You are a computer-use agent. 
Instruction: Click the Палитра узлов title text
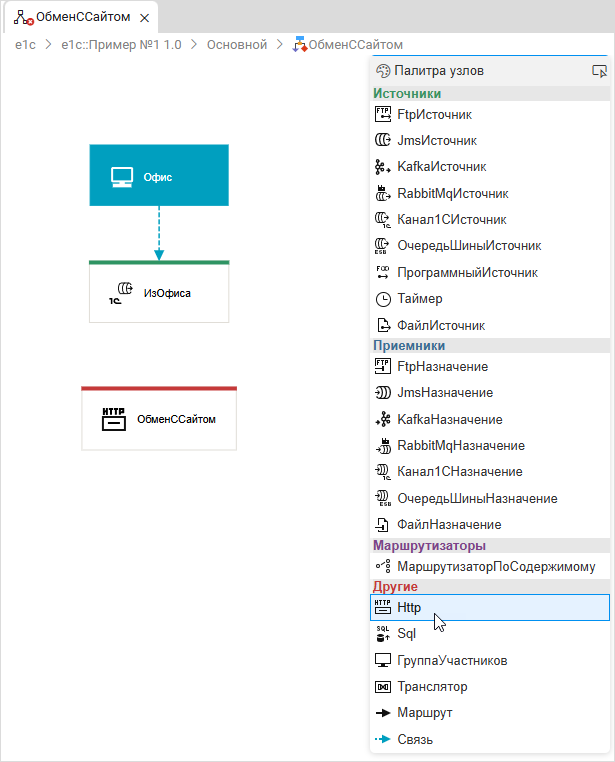(439, 71)
